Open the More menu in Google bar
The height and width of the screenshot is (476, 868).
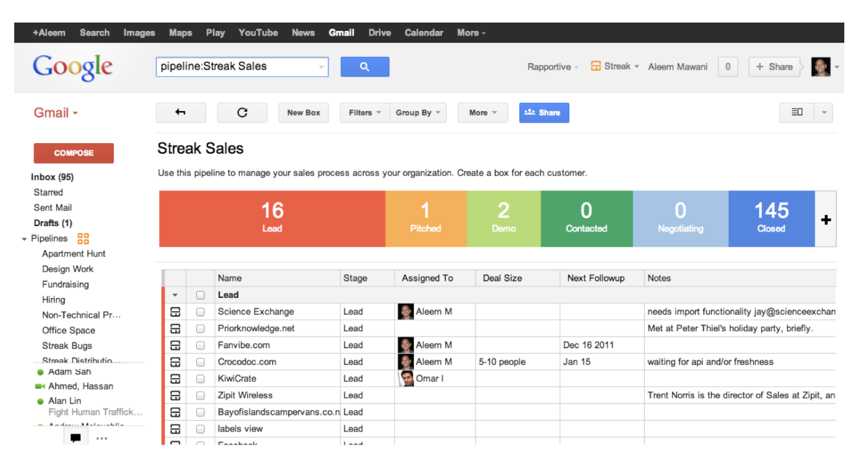click(471, 33)
